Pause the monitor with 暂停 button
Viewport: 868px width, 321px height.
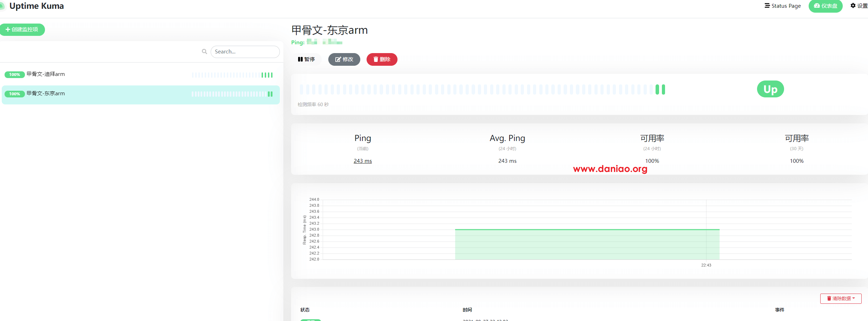(x=306, y=59)
